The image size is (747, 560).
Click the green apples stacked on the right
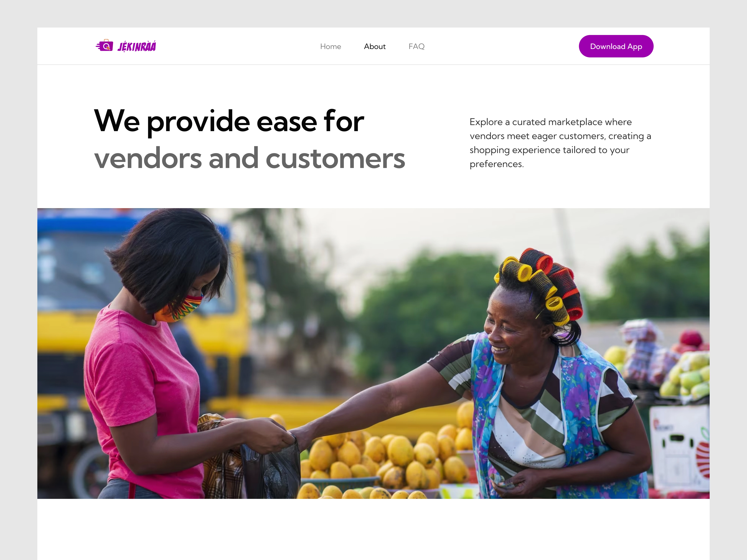coord(686,375)
